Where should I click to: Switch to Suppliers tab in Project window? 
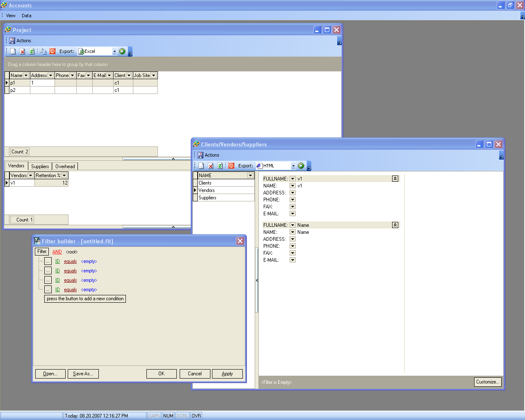40,167
